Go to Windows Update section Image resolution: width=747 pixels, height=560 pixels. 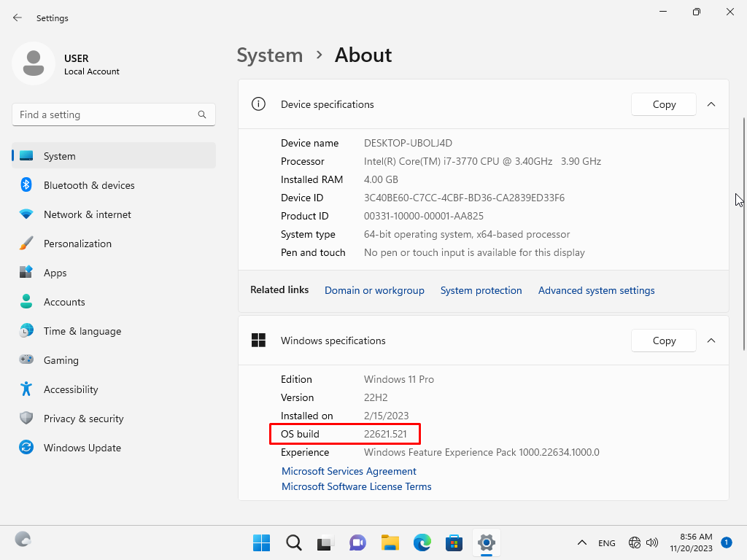(x=82, y=448)
